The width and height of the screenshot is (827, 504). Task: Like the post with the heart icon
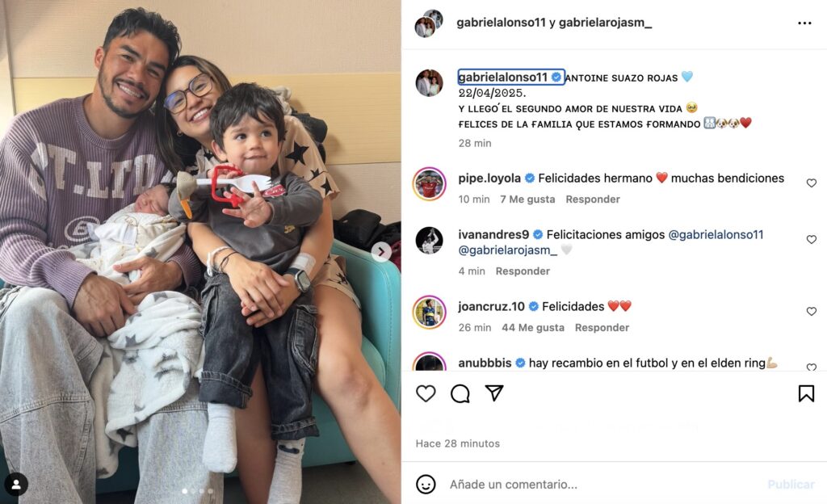point(426,393)
